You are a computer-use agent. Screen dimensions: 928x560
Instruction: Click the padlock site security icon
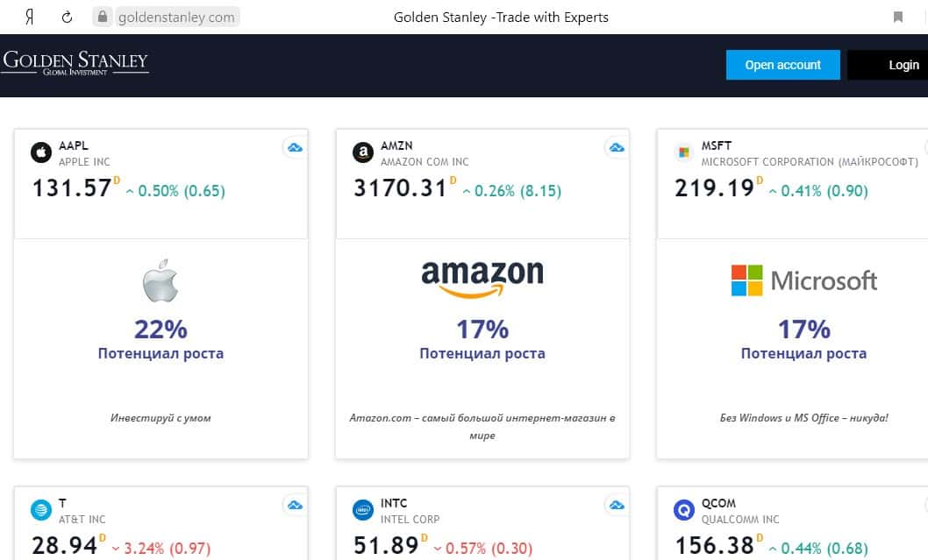click(103, 17)
